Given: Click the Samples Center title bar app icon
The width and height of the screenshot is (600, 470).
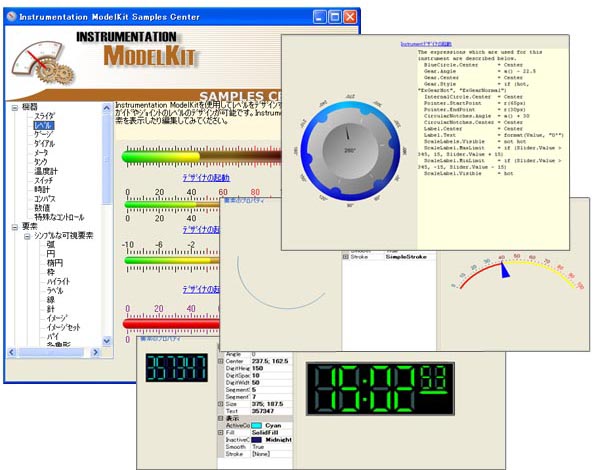Looking at the screenshot, I should click(x=11, y=16).
